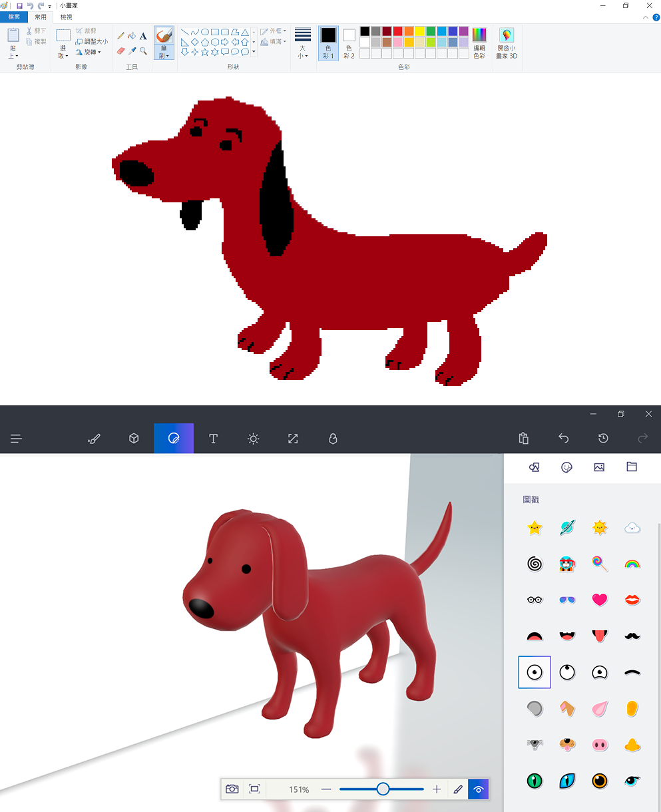Open Stickers tab in Paint 3D toolbar

pyautogui.click(x=174, y=439)
